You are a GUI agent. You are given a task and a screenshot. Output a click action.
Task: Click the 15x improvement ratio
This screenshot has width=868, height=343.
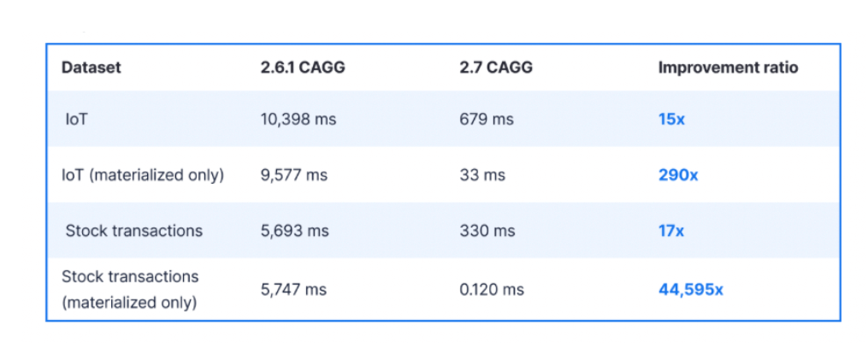(x=671, y=119)
